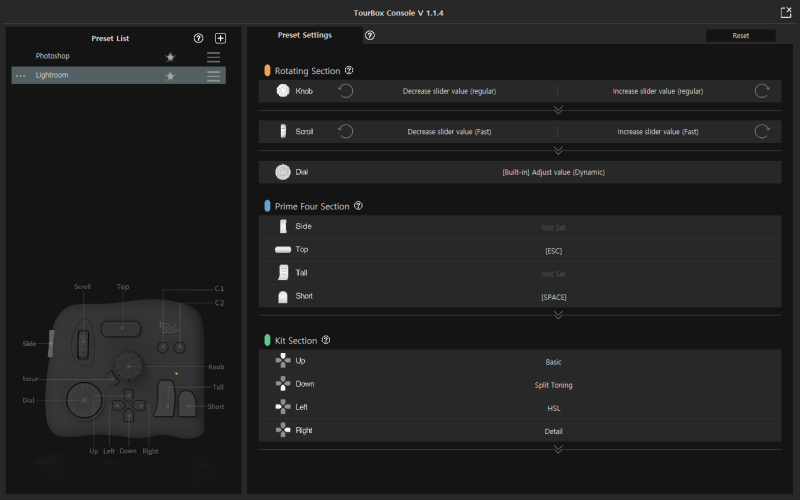Edit Left button HSL assignment

point(554,408)
